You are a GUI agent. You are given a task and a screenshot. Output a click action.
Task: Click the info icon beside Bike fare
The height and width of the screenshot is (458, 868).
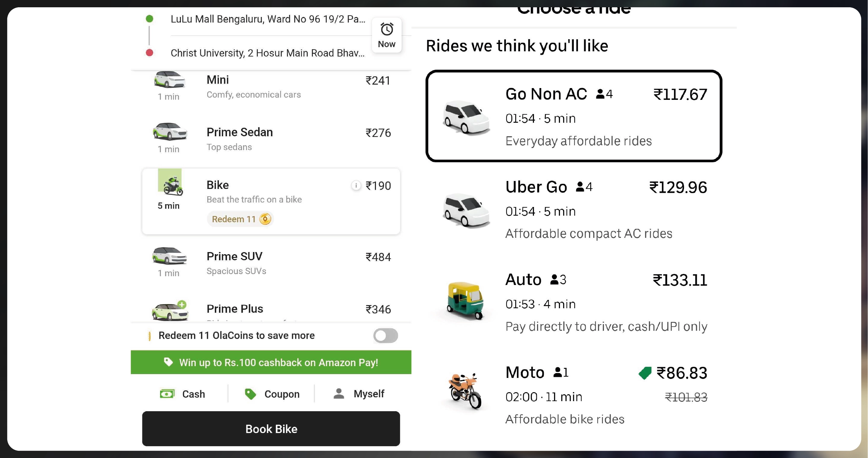point(356,185)
